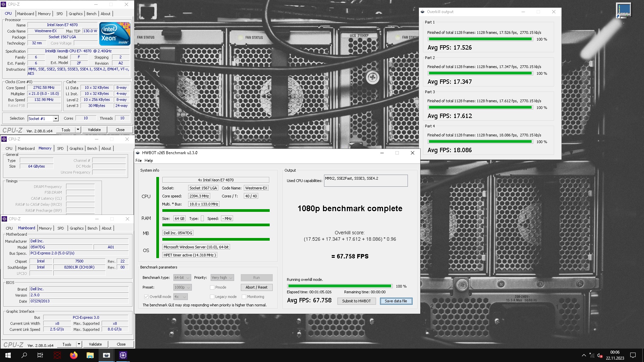Screen dimensions: 644x362
Task: Click the Used CPU capabilities text box
Action: tap(366, 181)
